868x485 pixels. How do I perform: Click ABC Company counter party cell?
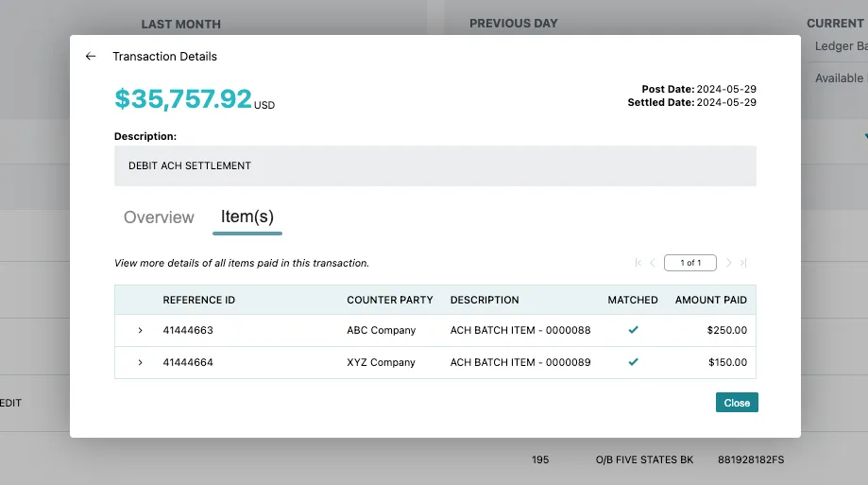click(x=382, y=330)
